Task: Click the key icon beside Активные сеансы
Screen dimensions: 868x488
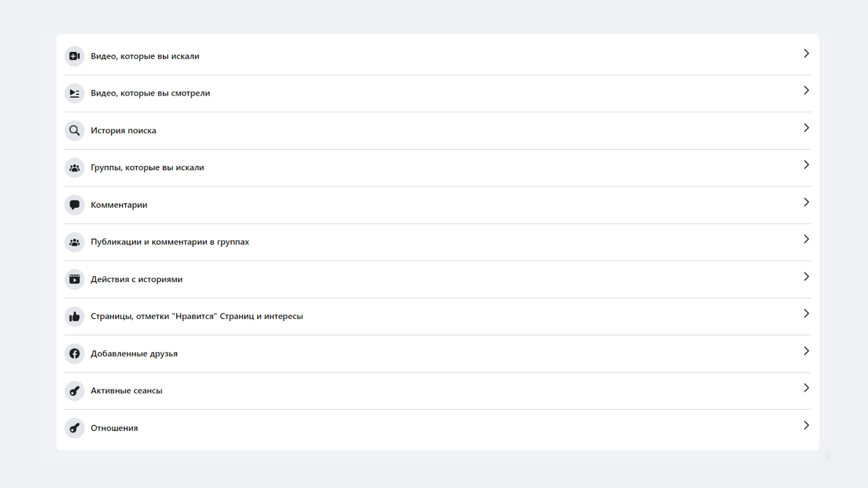Action: click(74, 391)
